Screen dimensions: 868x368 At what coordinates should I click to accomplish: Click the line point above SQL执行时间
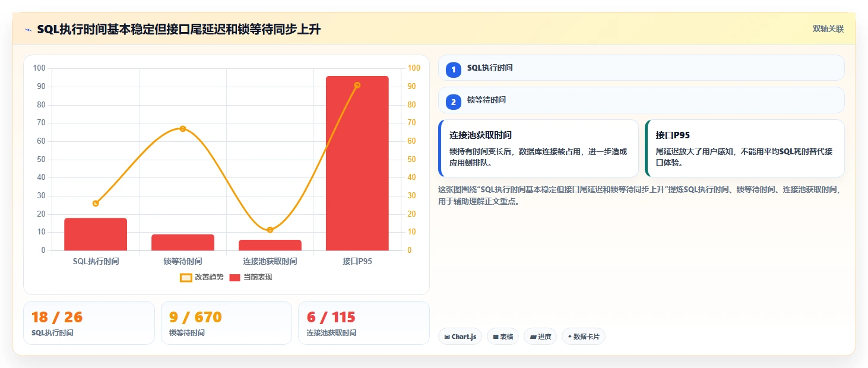click(x=96, y=203)
